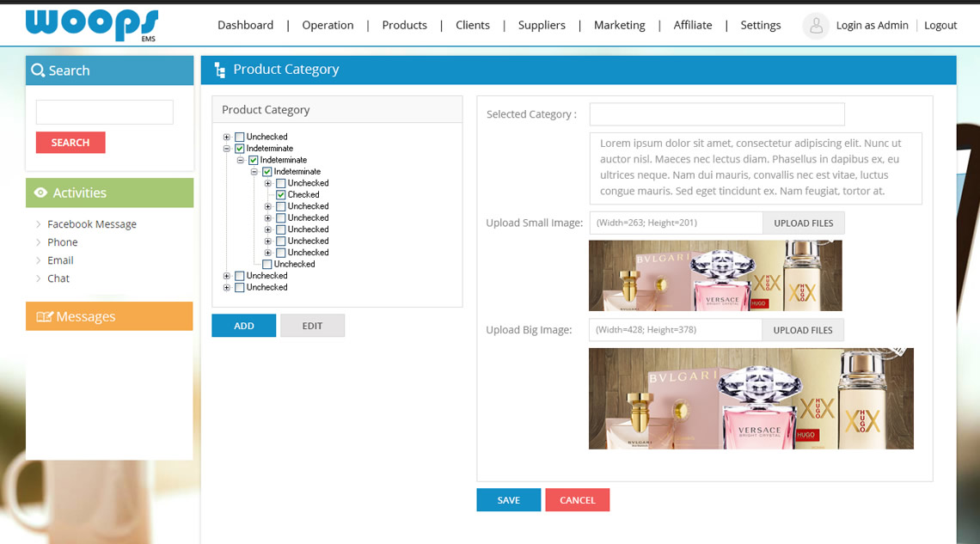
Task: Click the green Activities panel header
Action: pyautogui.click(x=109, y=193)
